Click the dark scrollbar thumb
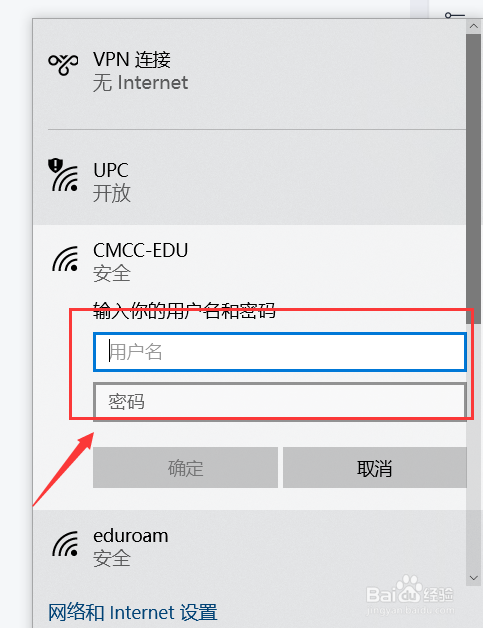 474,179
